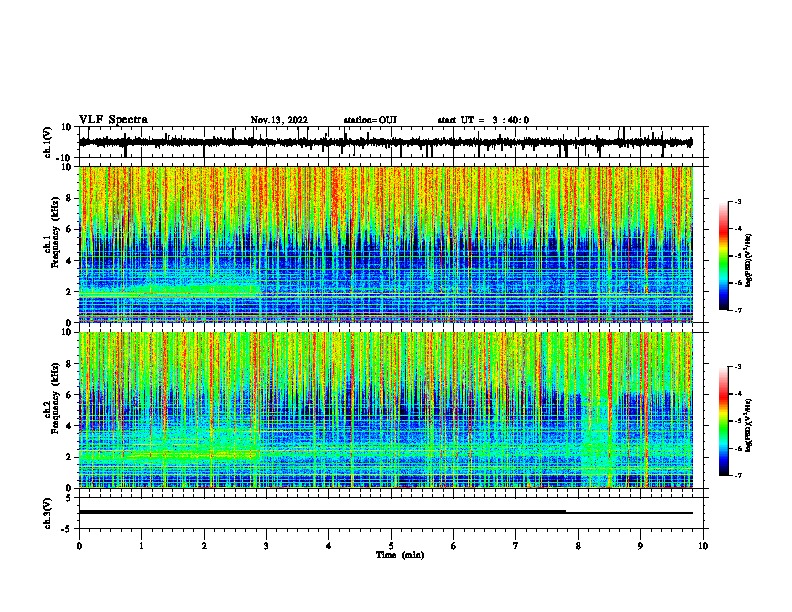Click the "6" tick on the time axis
The image size is (792, 612).
[453, 546]
